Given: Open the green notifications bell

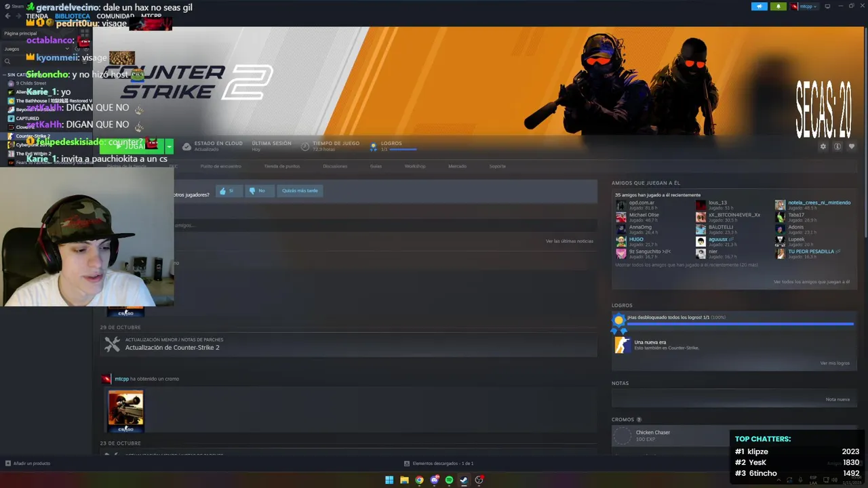Looking at the screenshot, I should pos(778,6).
